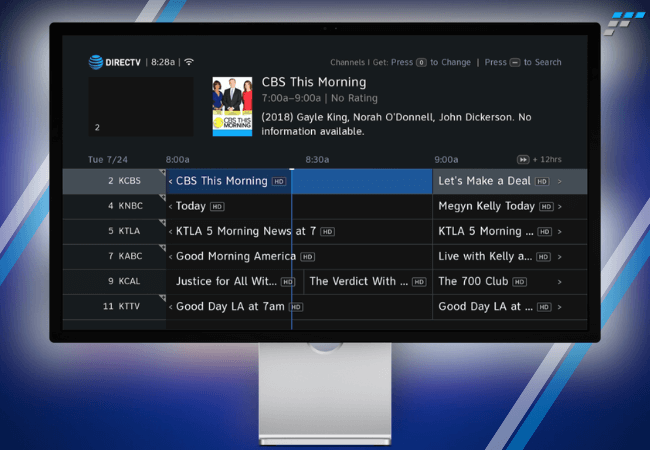This screenshot has width=650, height=450.
Task: Click HD badge beside The 700 Club
Action: [519, 282]
